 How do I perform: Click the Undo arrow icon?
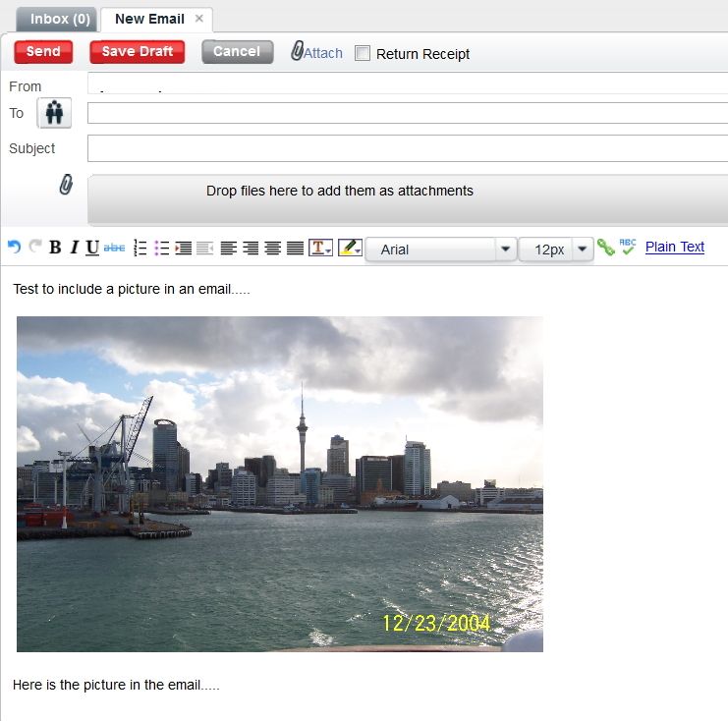[x=14, y=248]
